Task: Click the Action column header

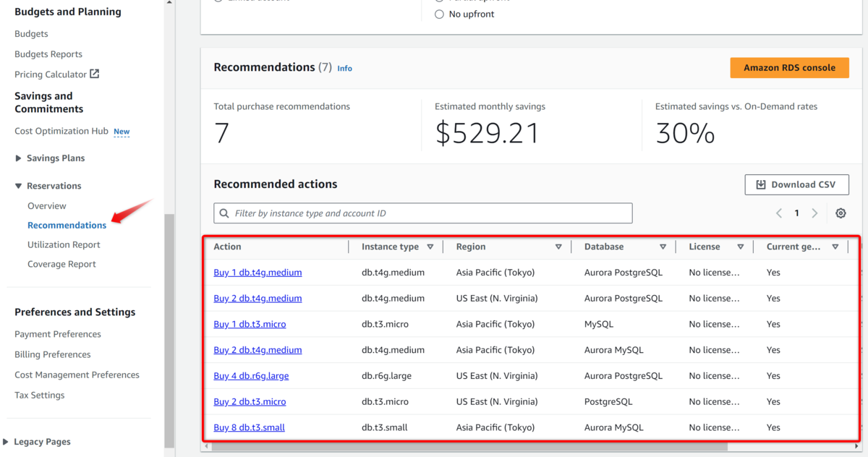Action: pos(227,247)
